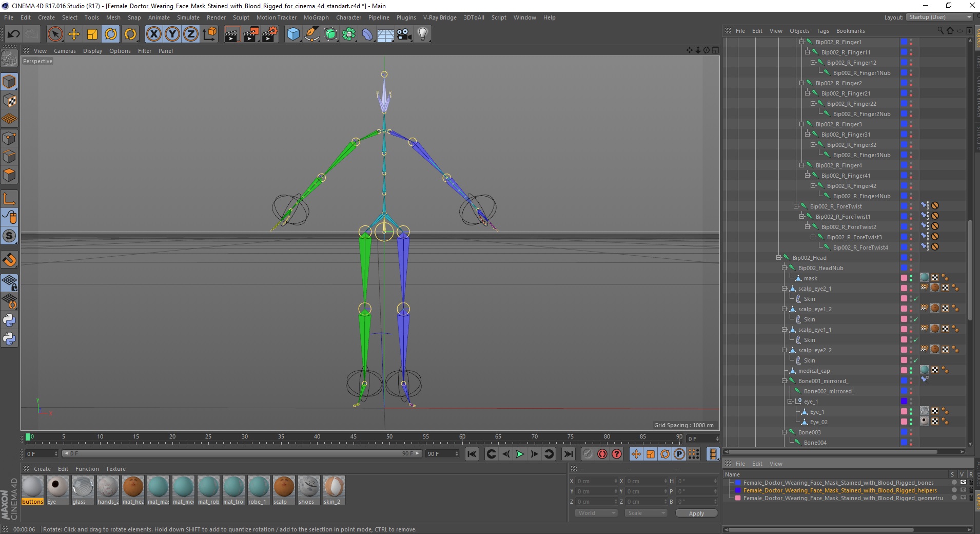Open the Layout dropdown Startup (User)
Viewport: 980px width, 534px height.
939,17
